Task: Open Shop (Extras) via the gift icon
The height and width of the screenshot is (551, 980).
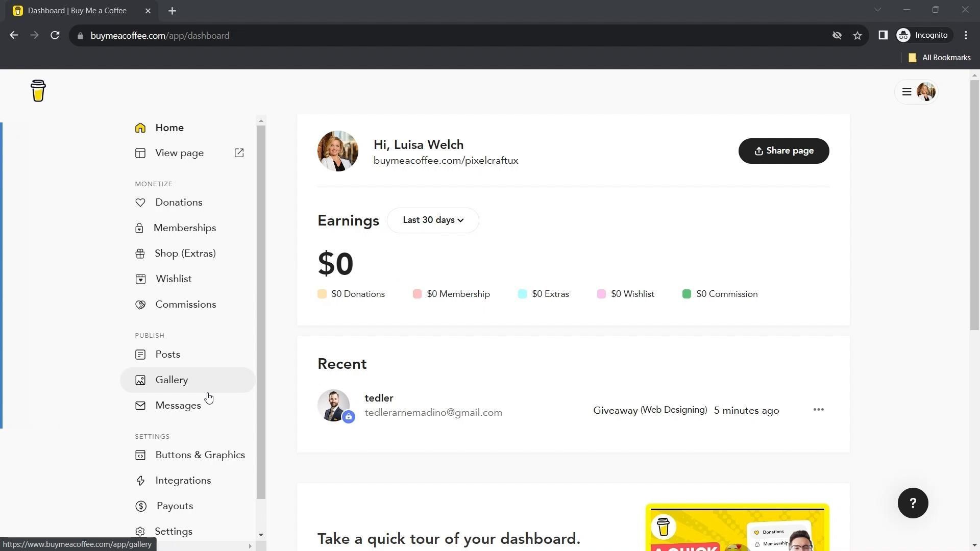Action: click(140, 254)
